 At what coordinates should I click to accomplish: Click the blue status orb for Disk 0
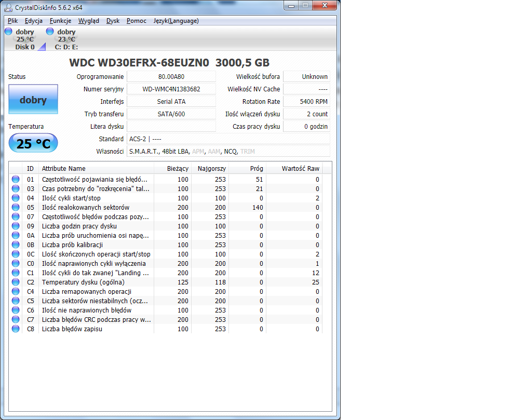pyautogui.click(x=8, y=31)
